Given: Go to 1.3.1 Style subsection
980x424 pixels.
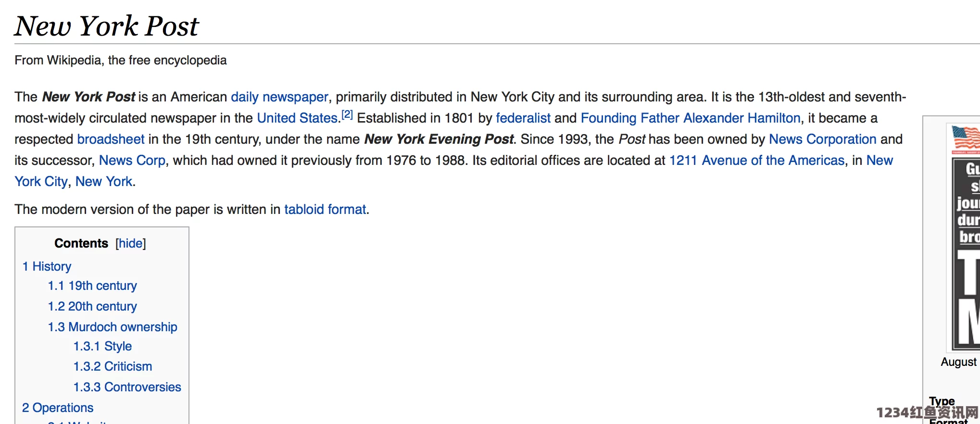Looking at the screenshot, I should point(102,346).
